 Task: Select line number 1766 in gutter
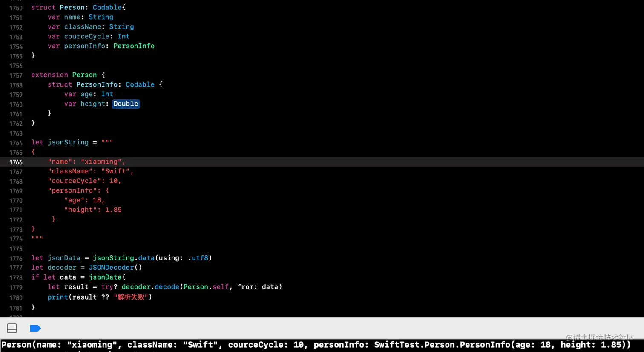pyautogui.click(x=16, y=162)
